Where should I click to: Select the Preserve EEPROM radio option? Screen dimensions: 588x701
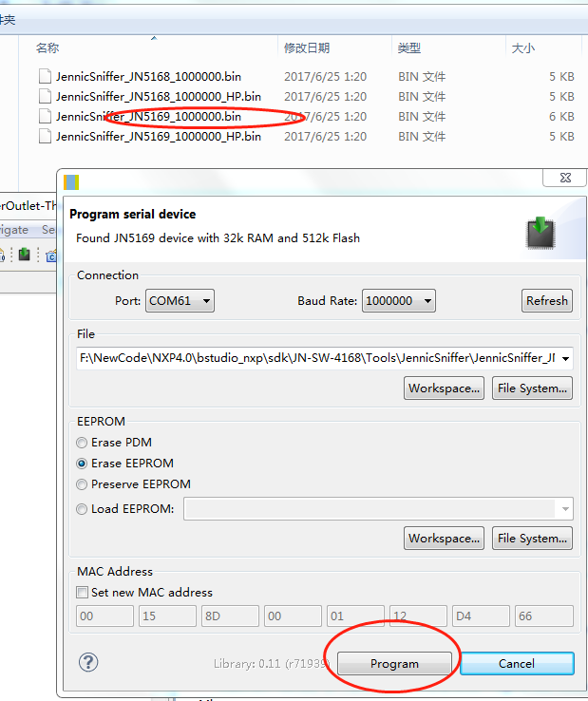pos(82,484)
